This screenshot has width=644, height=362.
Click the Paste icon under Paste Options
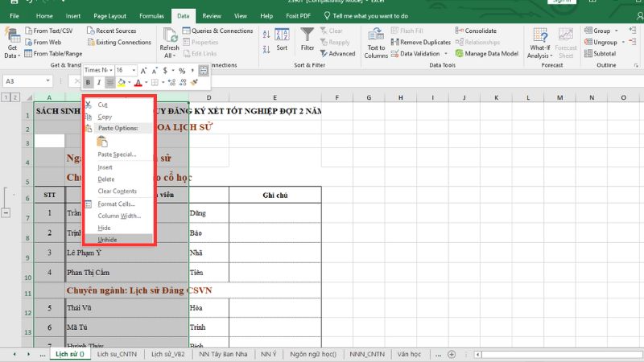click(102, 142)
